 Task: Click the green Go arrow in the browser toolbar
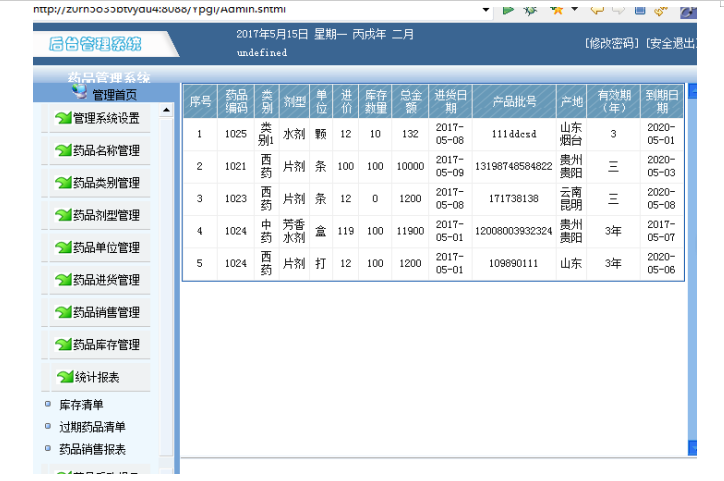coord(508,10)
